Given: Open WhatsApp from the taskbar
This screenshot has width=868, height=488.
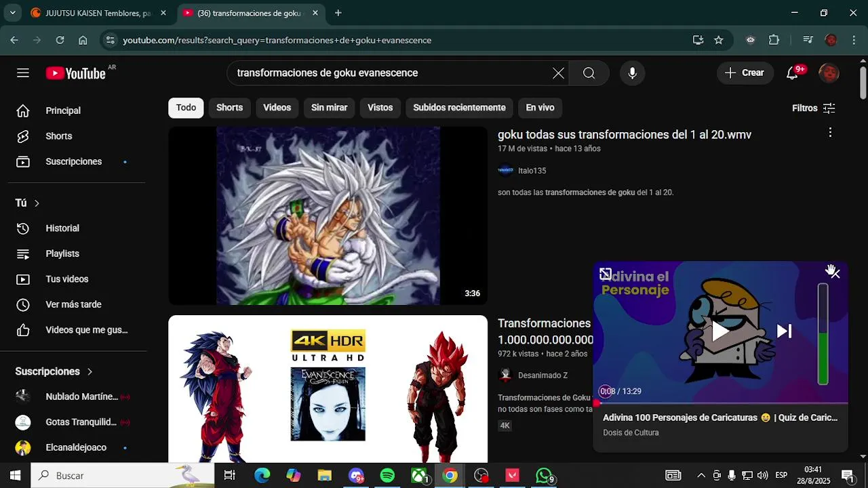Looking at the screenshot, I should [544, 476].
